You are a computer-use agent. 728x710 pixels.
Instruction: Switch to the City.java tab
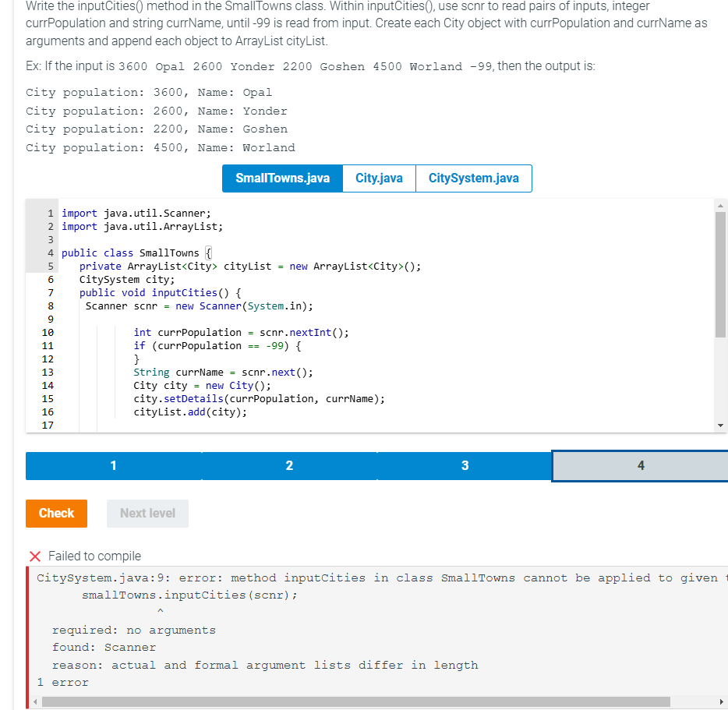(379, 178)
